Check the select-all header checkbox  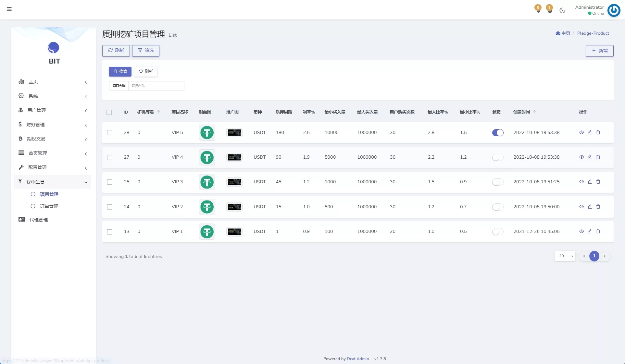pos(109,112)
